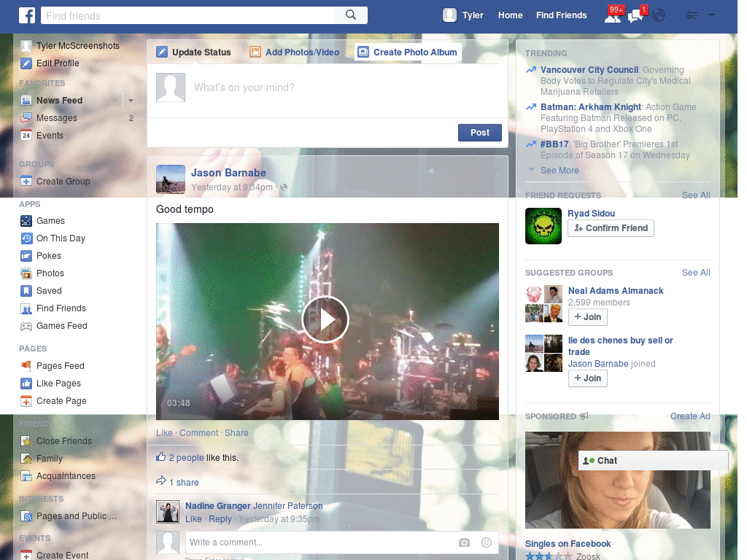This screenshot has width=747, height=560.
Task: Open the Photos sidebar icon
Action: tap(26, 273)
